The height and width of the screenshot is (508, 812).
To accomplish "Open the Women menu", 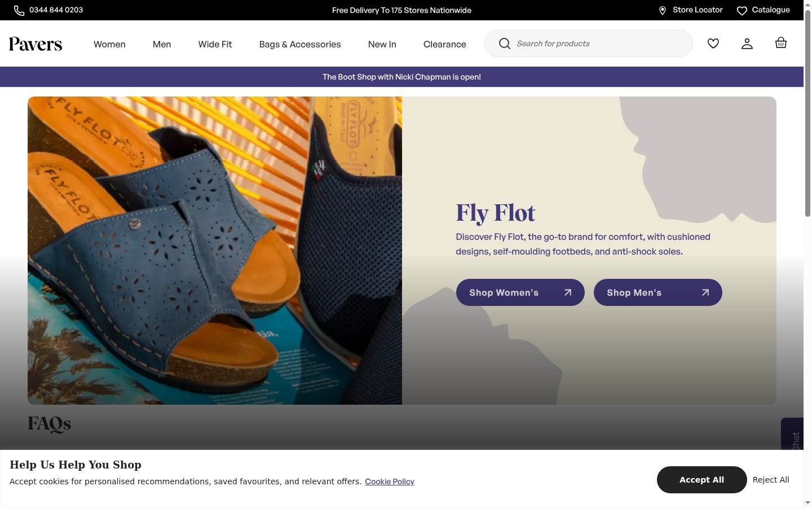I will (109, 44).
